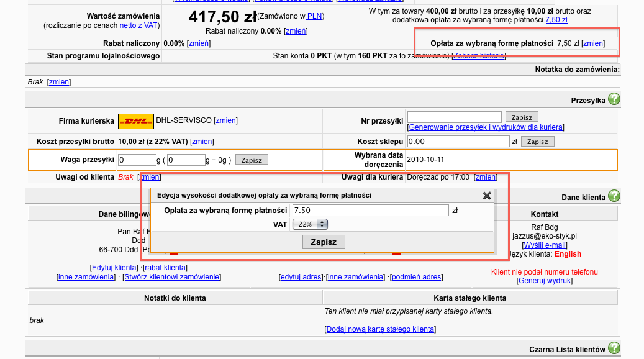Click Zapisz button in fee dialog
The height and width of the screenshot is (359, 644).
324,242
